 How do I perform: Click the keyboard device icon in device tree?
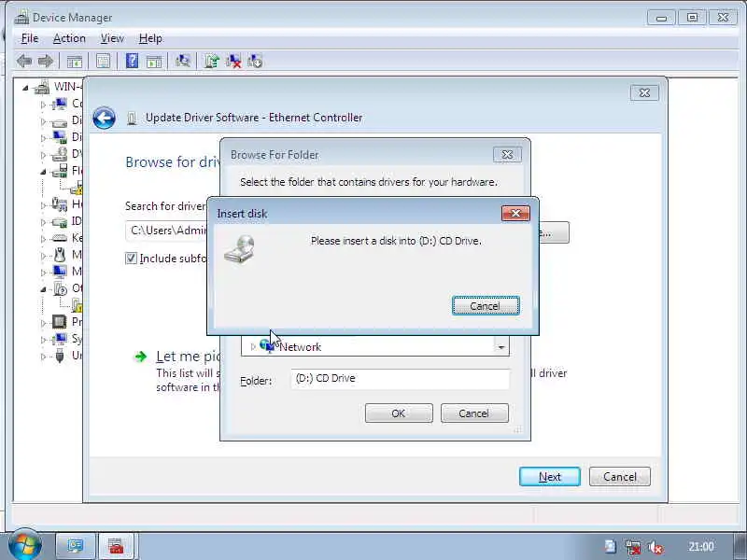tap(60, 238)
